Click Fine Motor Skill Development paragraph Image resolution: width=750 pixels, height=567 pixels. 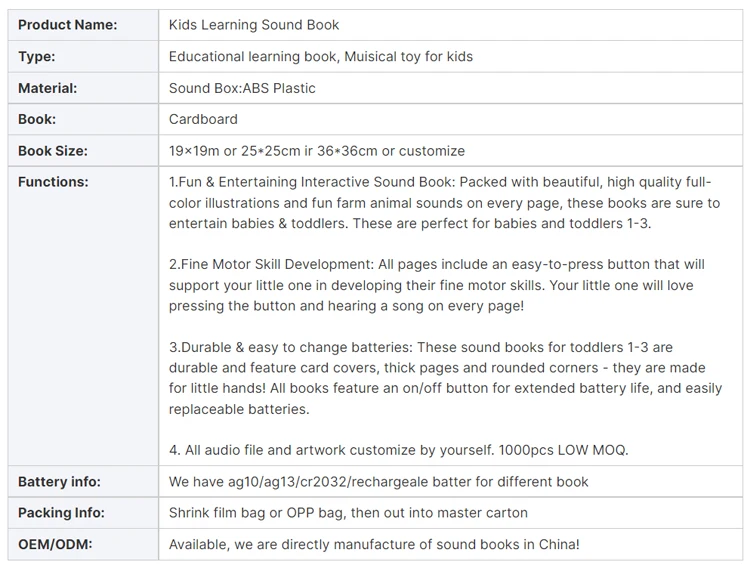click(437, 285)
